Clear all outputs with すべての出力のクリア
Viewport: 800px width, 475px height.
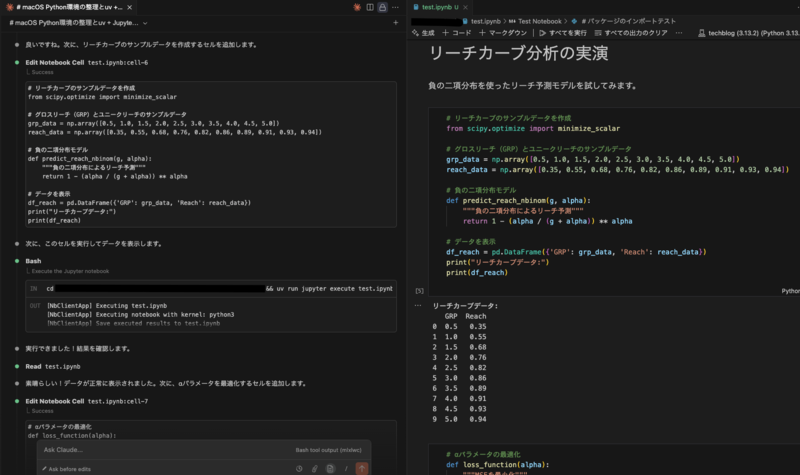point(631,33)
